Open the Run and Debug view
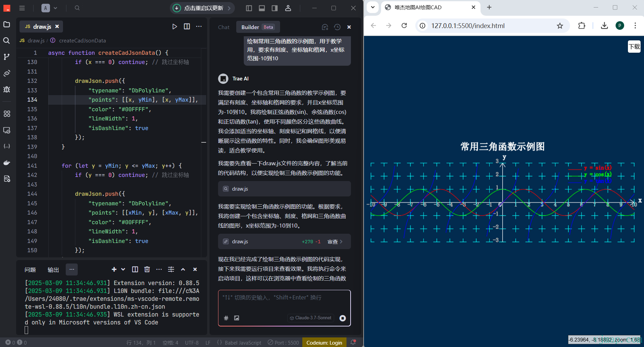The image size is (644, 347). [x=7, y=89]
